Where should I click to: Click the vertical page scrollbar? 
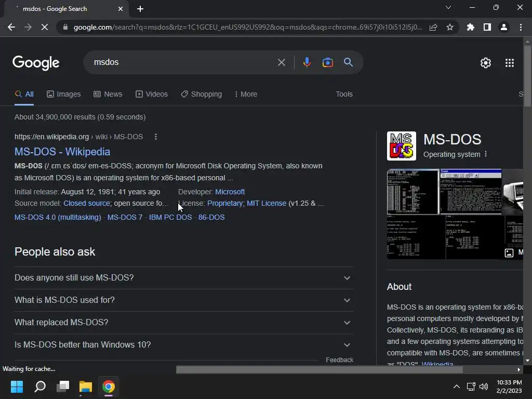pyautogui.click(x=527, y=76)
